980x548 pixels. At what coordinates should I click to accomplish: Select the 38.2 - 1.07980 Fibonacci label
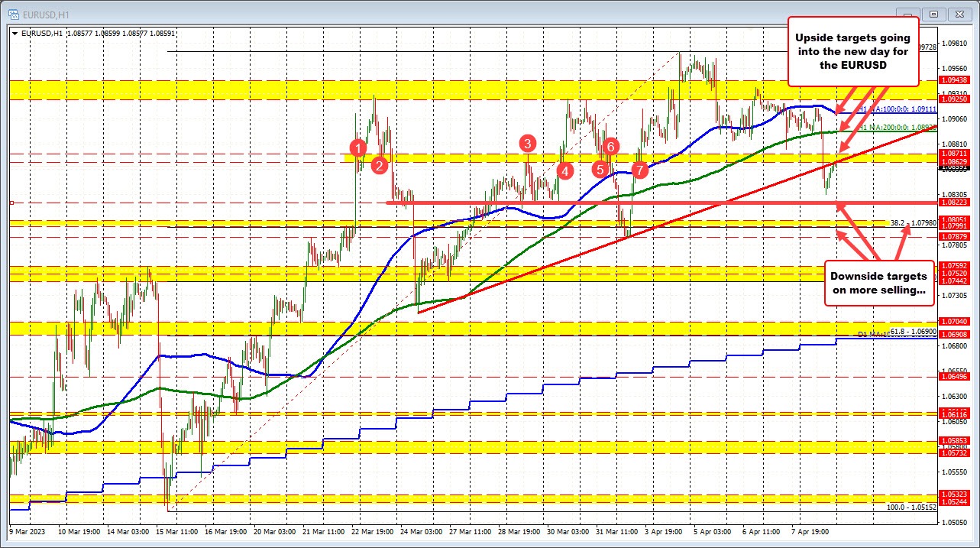[913, 223]
